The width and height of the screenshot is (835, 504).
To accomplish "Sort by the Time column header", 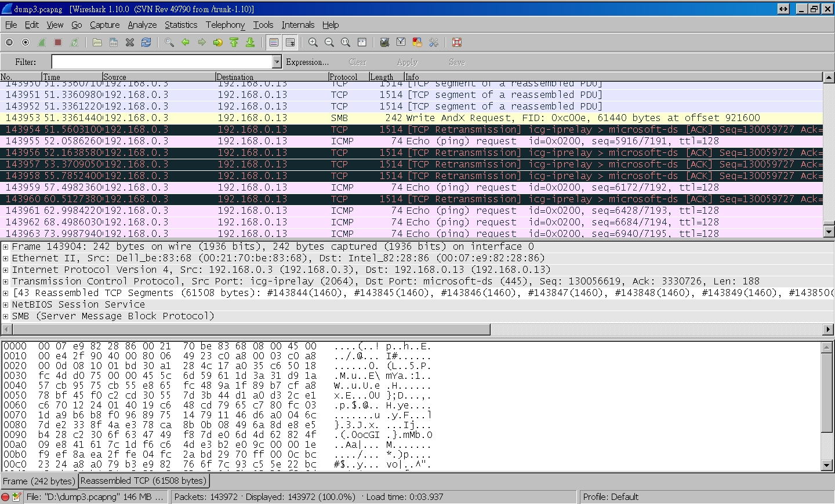I will coord(72,77).
